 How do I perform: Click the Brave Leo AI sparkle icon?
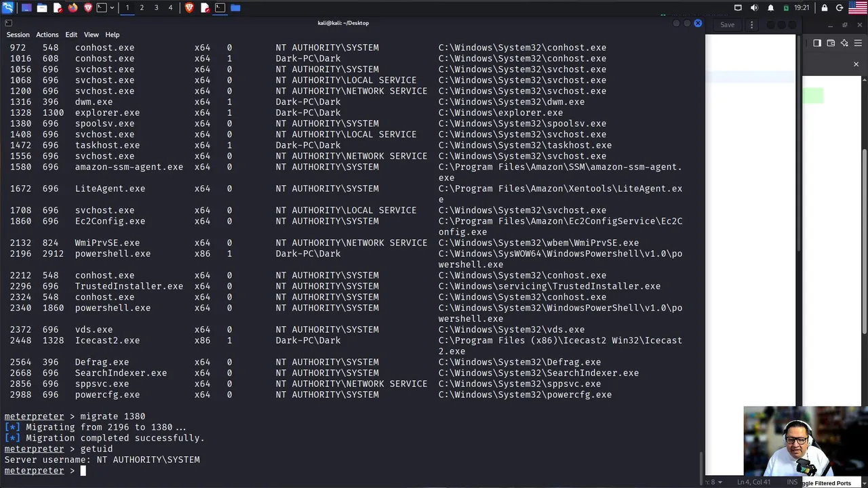(844, 43)
